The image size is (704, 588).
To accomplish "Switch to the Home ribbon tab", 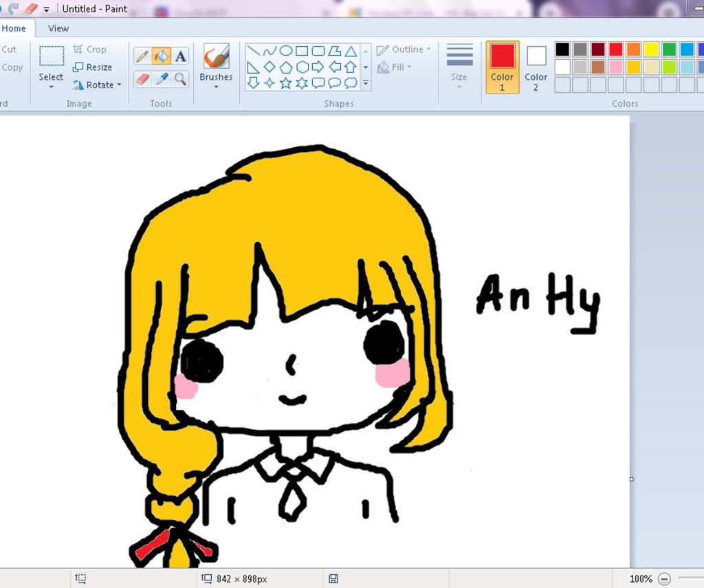I will [x=14, y=28].
